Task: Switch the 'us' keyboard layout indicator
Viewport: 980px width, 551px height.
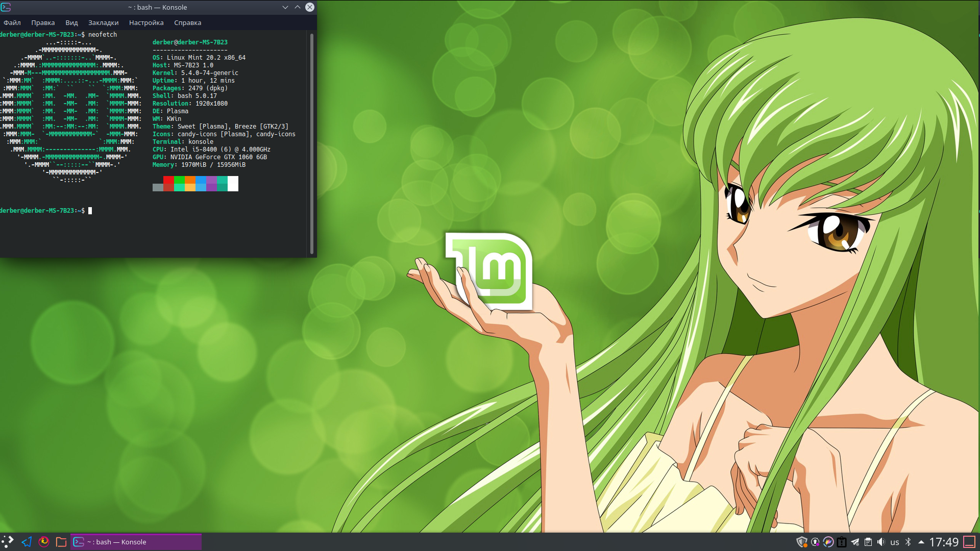Action: click(895, 542)
